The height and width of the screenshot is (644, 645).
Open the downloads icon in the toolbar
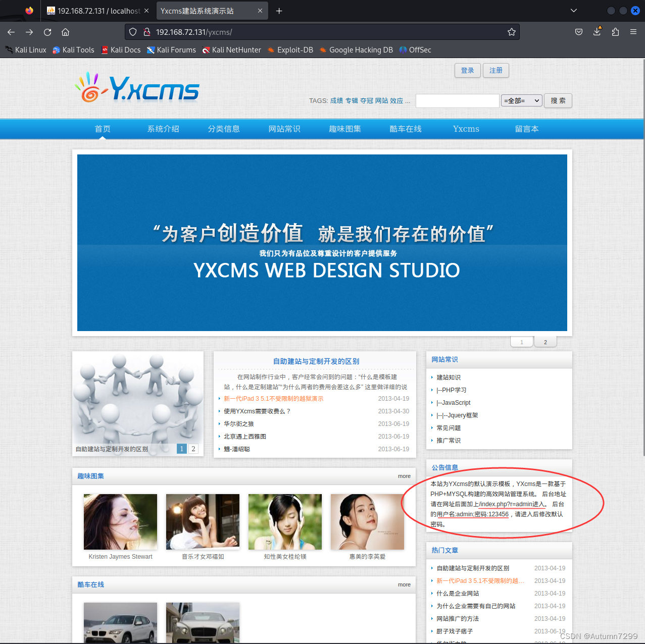coord(597,31)
